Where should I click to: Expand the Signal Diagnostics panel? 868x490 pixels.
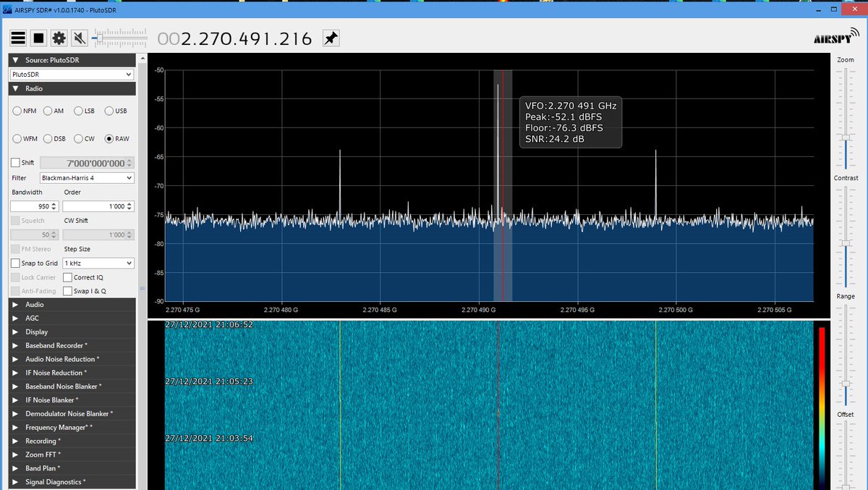click(72, 482)
